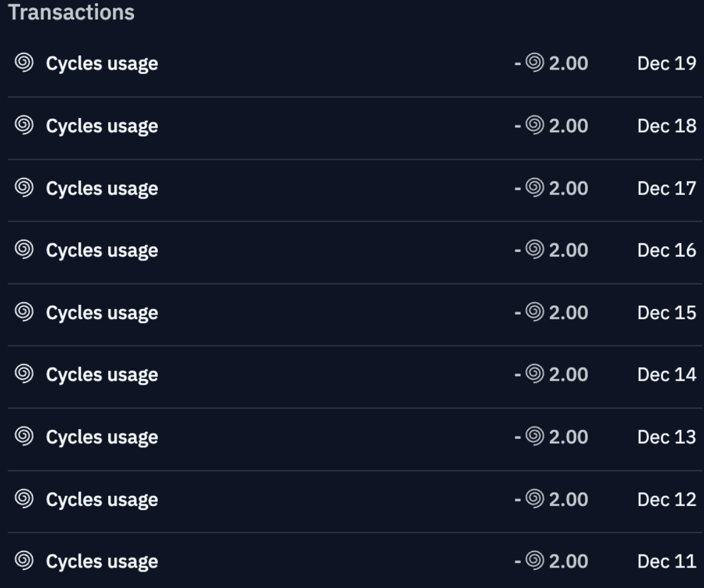Open the Cycles usage entry for Dec 18
This screenshot has height=588, width=704.
click(102, 126)
